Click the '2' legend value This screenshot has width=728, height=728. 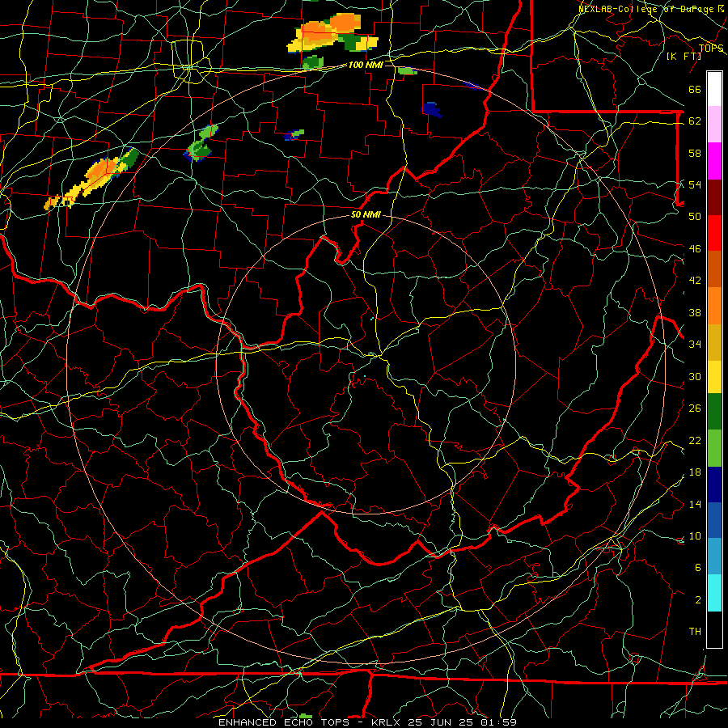(697, 599)
